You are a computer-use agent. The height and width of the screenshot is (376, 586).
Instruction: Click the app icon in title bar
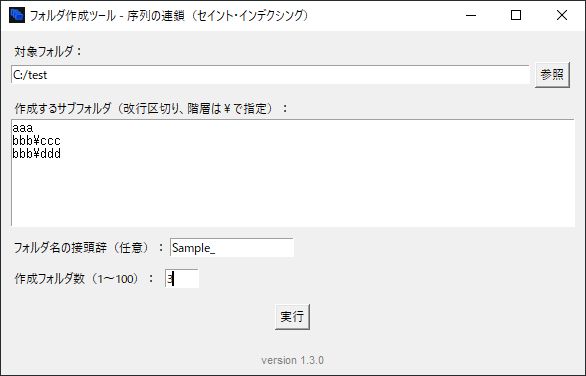[17, 15]
